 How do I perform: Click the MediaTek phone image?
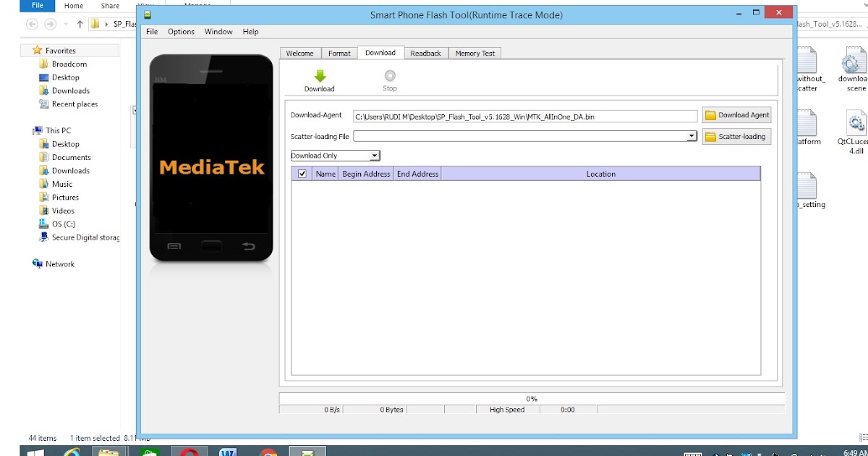pos(211,158)
